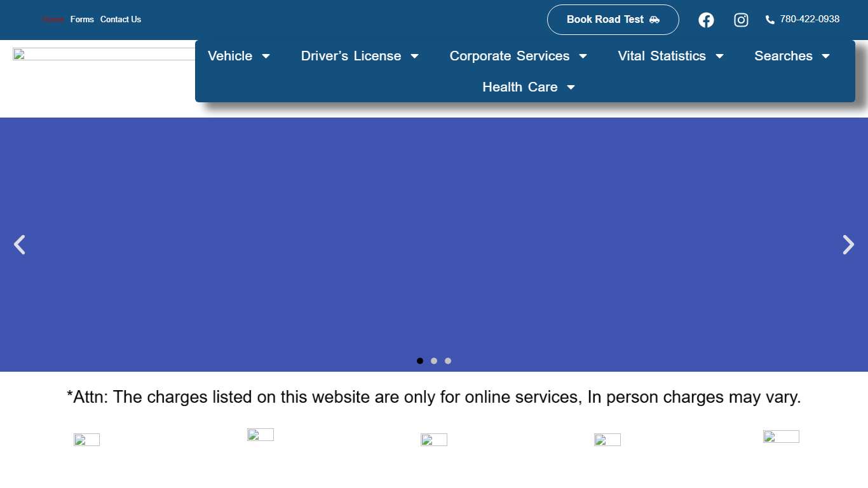
Task: Go to previous slide using left arrow
Action: 19,245
